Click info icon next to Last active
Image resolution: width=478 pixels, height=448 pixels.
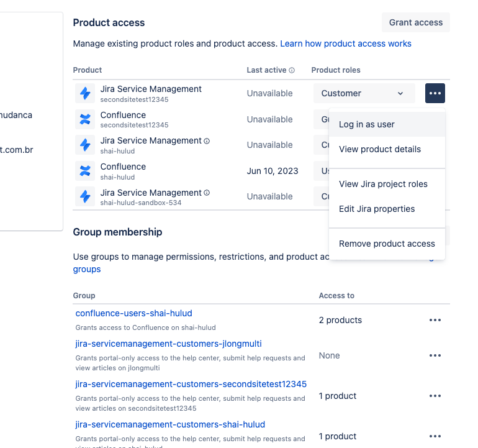tap(292, 70)
